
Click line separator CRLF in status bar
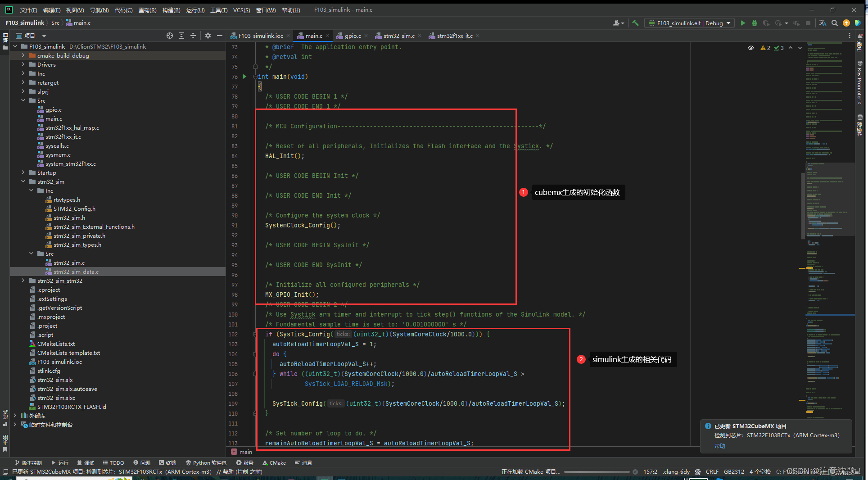(x=712, y=471)
